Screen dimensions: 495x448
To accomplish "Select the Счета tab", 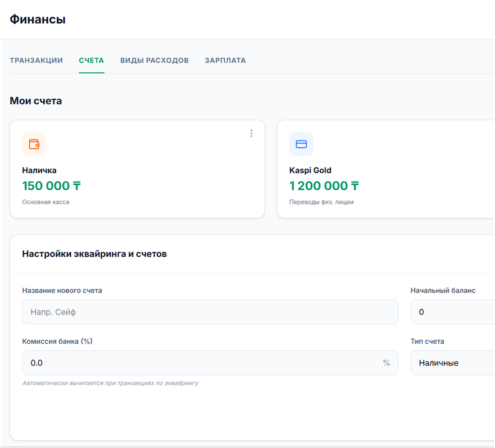I will (91, 60).
